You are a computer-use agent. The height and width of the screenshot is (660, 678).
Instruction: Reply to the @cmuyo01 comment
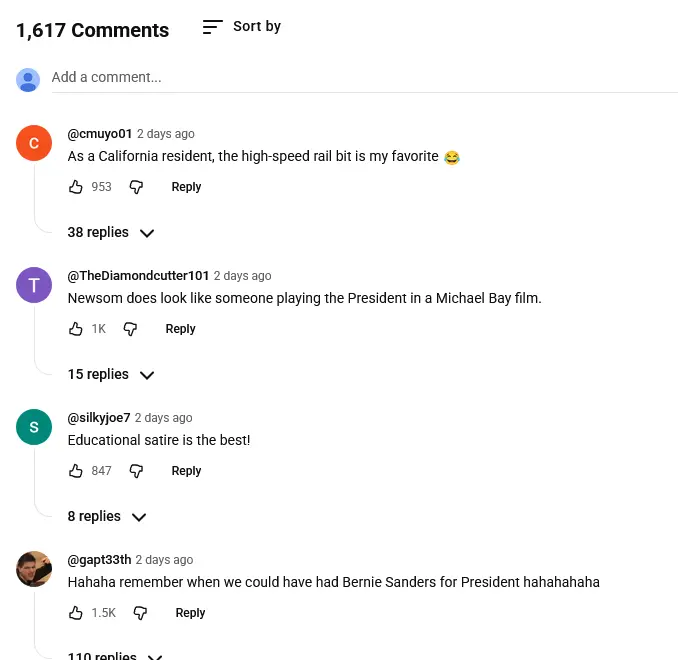(x=186, y=187)
